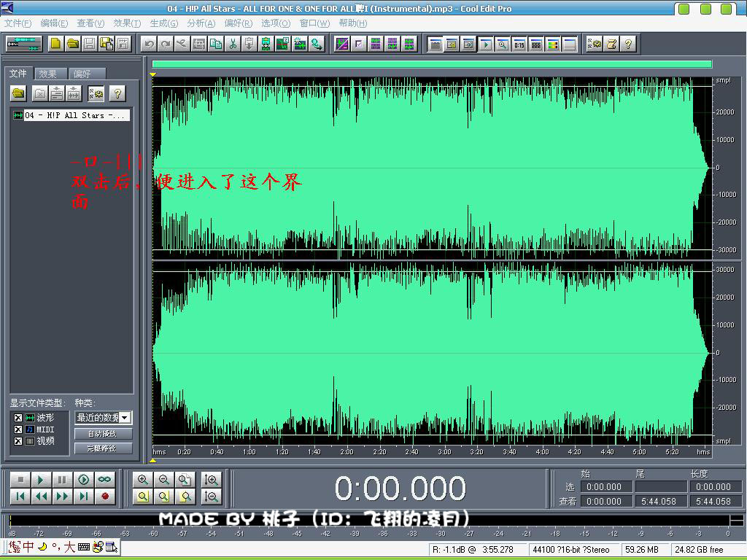Open the 生成(G) menu

click(163, 23)
